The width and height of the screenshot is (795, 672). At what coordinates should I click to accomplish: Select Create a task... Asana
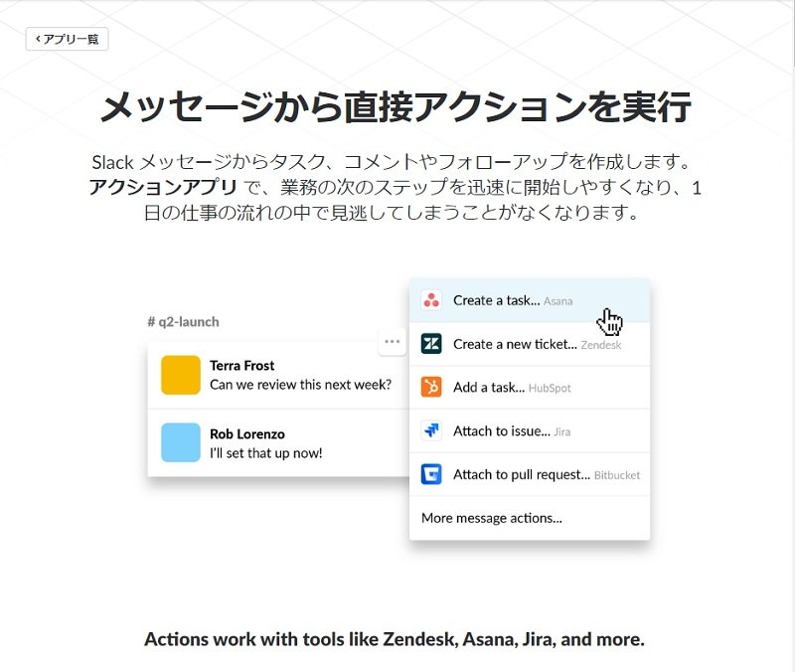pos(530,300)
